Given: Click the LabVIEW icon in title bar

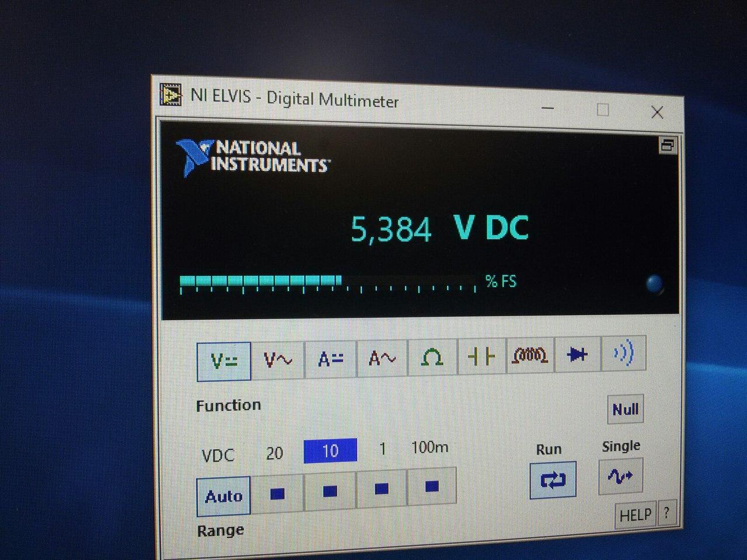Looking at the screenshot, I should (171, 94).
